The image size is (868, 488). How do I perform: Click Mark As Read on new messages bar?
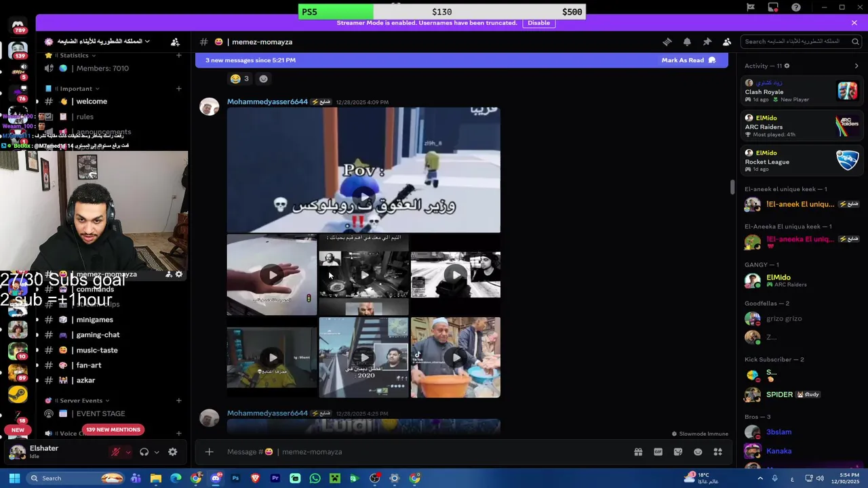pos(688,60)
